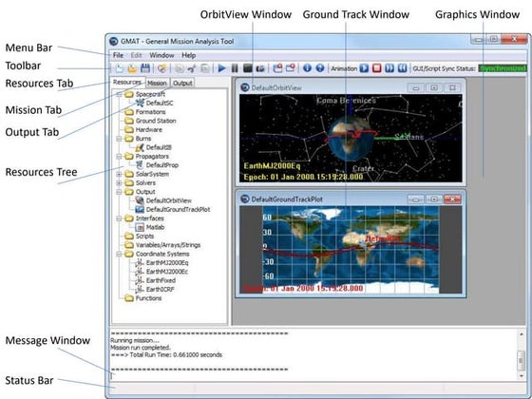Click the Close All windows toolbar icon
The image size is (532, 399).
click(x=277, y=68)
